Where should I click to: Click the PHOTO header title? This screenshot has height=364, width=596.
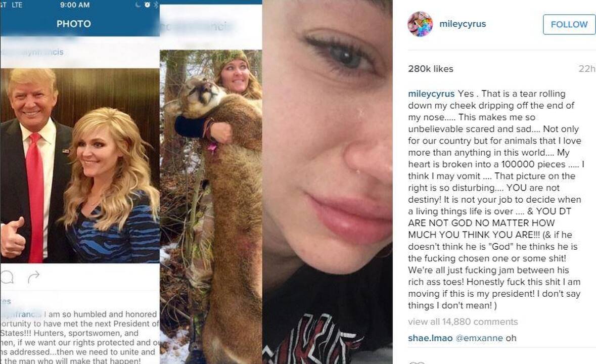click(x=74, y=24)
